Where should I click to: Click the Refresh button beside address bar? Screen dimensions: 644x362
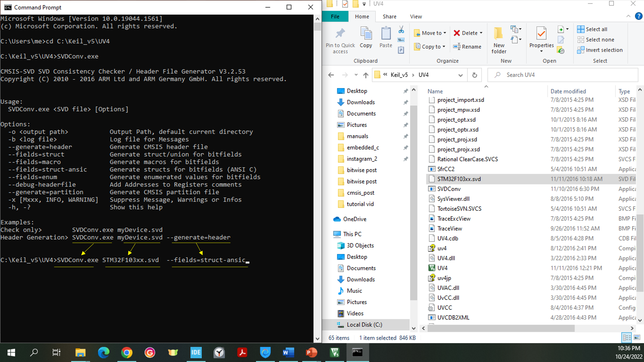(x=474, y=75)
